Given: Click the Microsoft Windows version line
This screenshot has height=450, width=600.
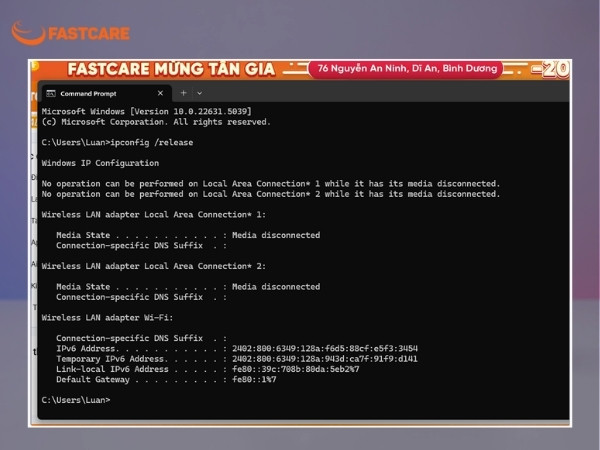Looking at the screenshot, I should click(x=147, y=111).
